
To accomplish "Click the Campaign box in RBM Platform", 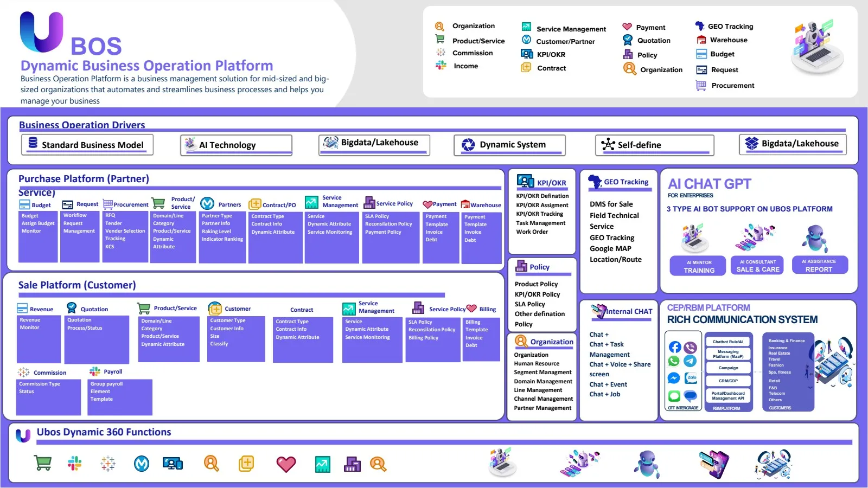I will click(728, 368).
